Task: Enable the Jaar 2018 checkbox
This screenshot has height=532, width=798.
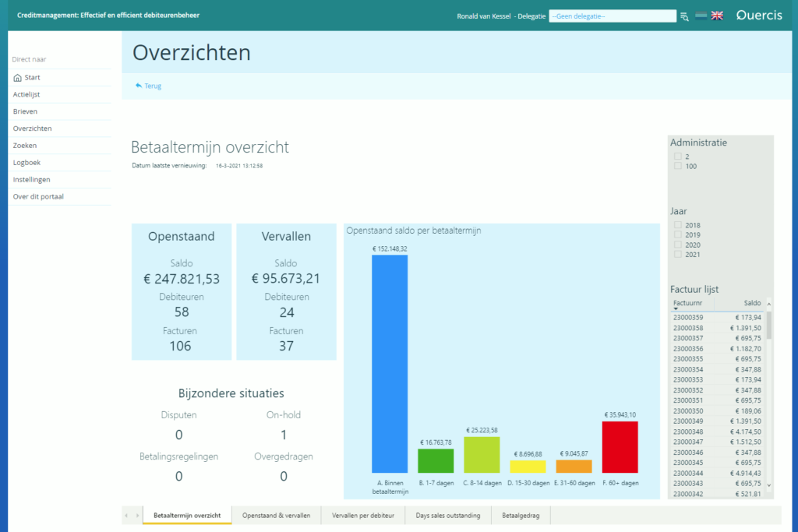Action: click(677, 225)
